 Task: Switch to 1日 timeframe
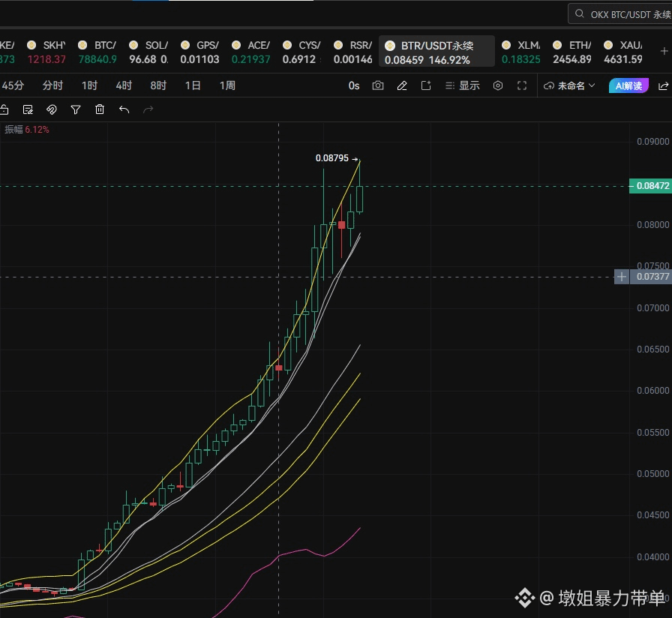tap(193, 85)
